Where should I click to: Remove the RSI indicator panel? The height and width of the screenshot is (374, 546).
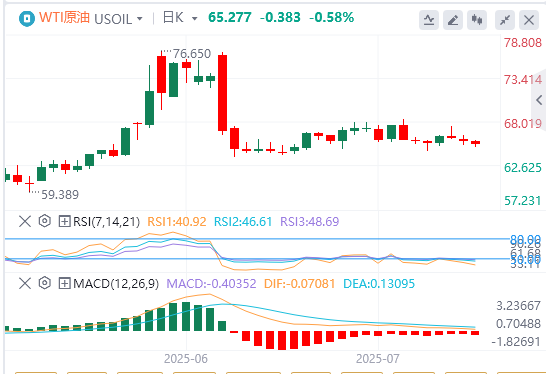tap(25, 221)
